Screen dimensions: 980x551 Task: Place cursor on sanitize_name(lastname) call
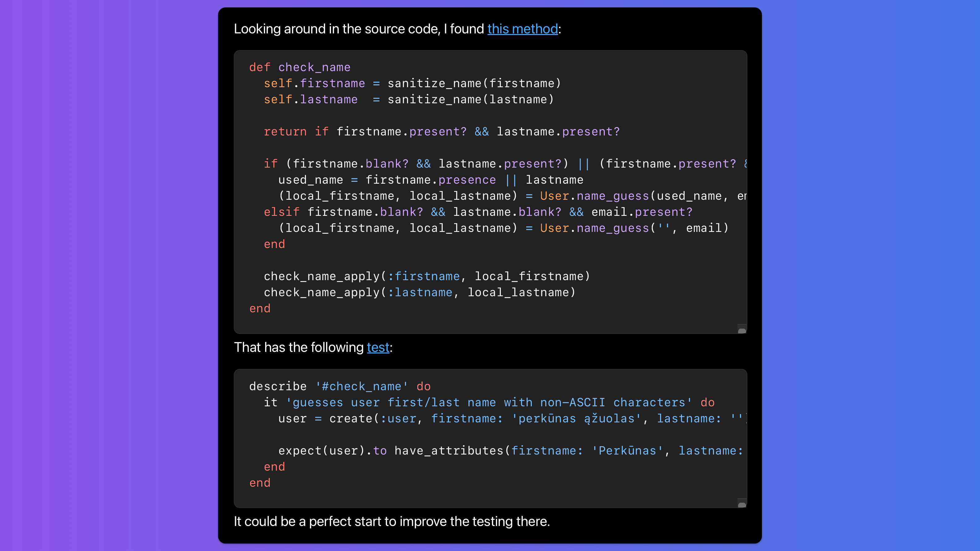click(x=471, y=99)
